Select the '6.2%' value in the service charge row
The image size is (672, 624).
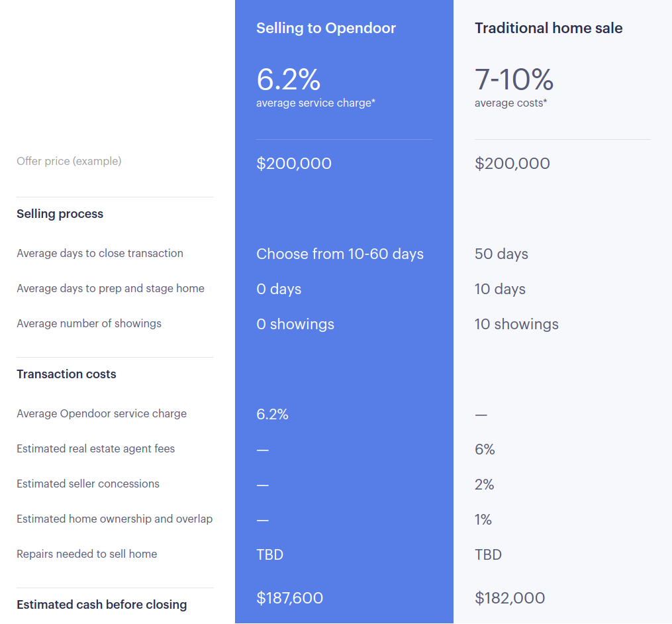click(272, 414)
